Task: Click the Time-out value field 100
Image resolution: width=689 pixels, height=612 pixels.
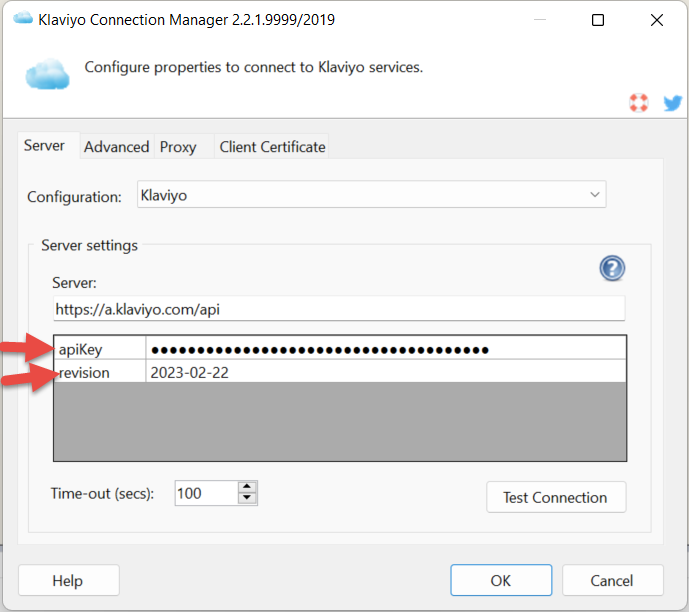Action: coord(207,493)
